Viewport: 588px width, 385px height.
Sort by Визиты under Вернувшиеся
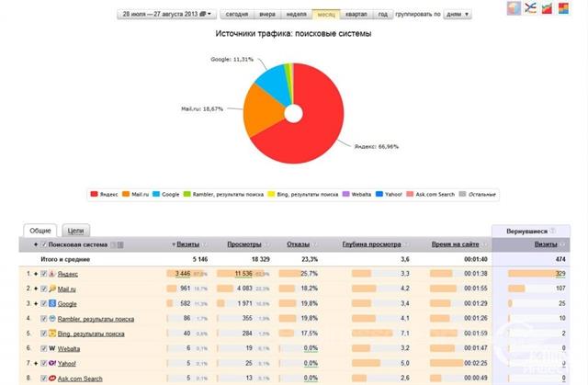tap(546, 244)
